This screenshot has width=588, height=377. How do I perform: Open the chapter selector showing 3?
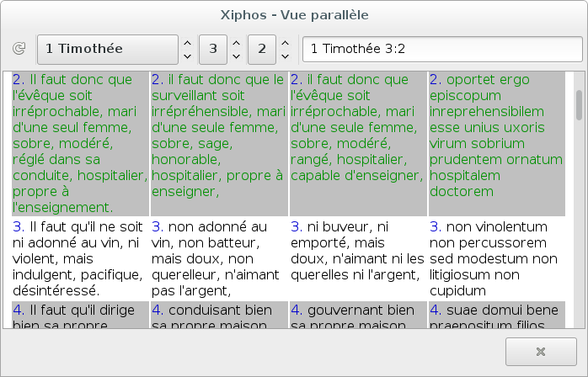coord(213,50)
